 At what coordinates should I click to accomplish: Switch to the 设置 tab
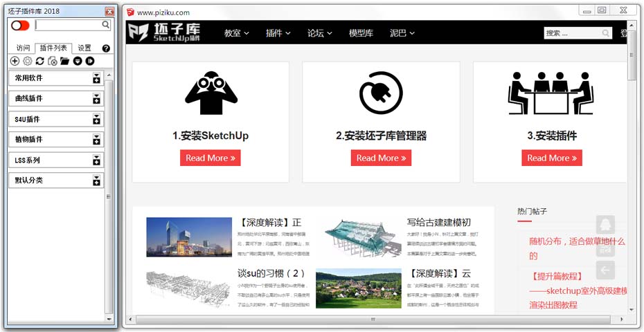tap(84, 48)
